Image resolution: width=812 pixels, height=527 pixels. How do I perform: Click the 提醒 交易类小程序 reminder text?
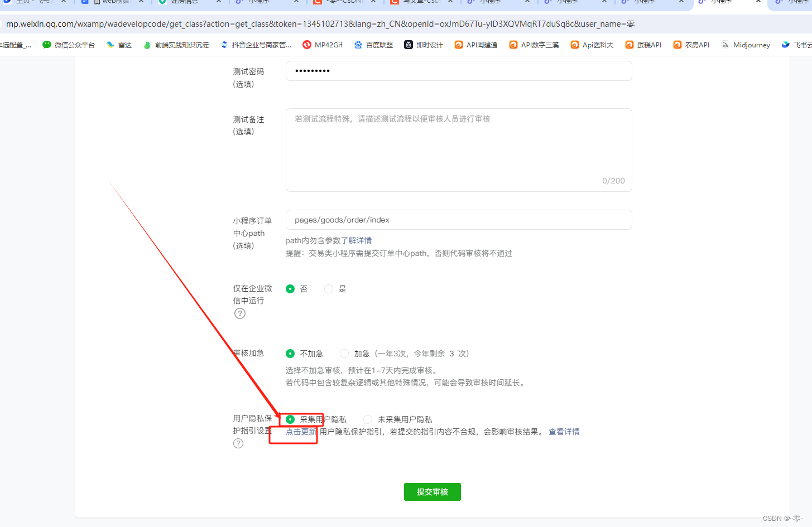(399, 253)
